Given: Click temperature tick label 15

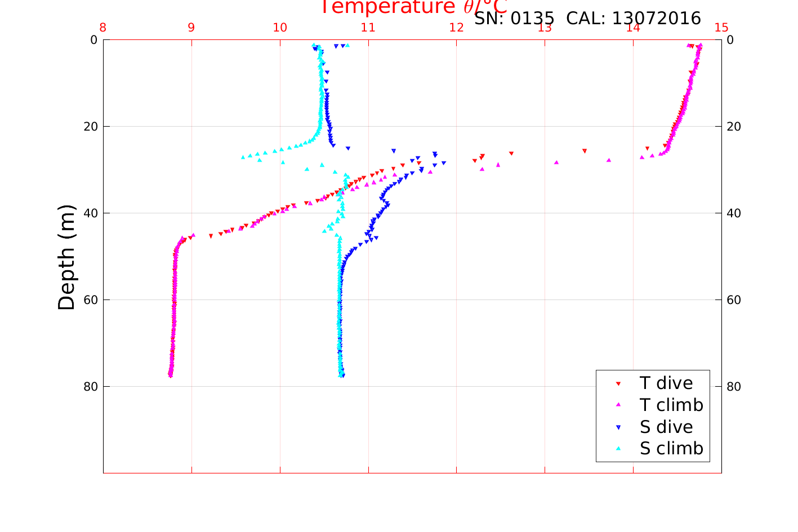Looking at the screenshot, I should pos(721,28).
